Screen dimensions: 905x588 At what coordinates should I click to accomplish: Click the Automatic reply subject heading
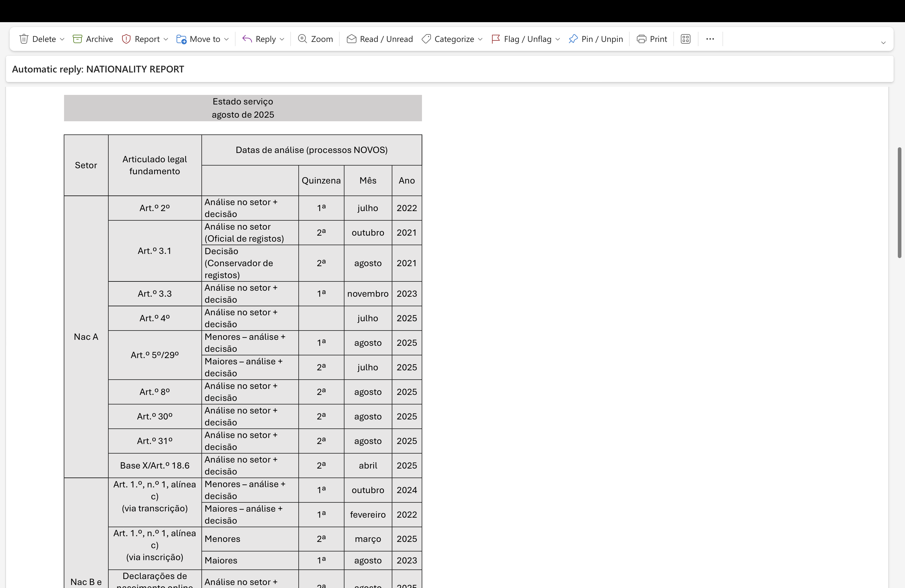click(98, 69)
